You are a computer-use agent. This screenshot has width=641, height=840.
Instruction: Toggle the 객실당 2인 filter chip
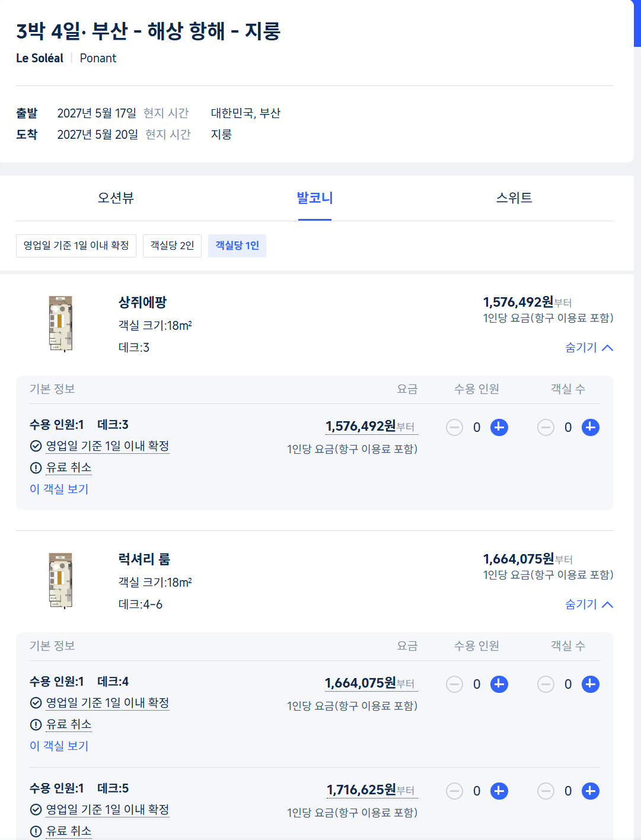point(172,246)
